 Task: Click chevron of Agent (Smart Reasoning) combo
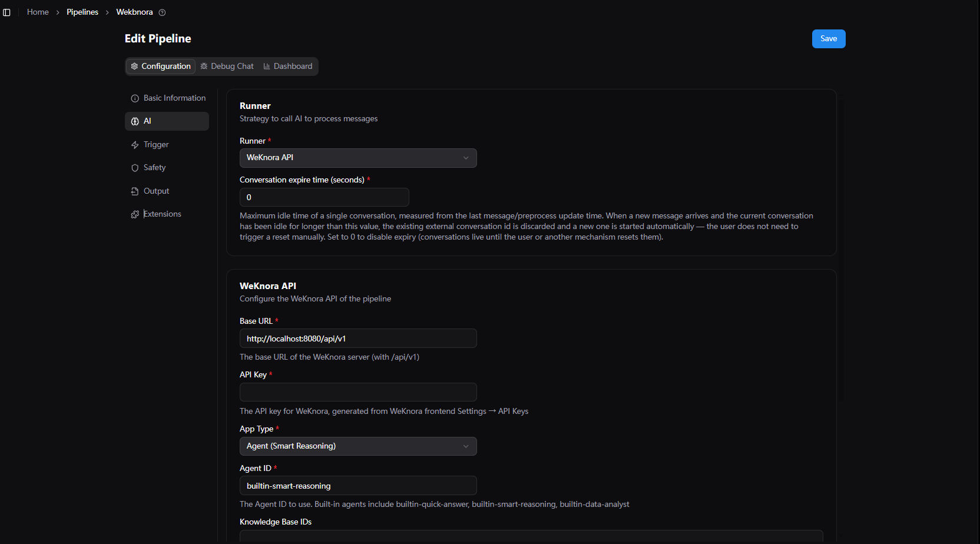(x=466, y=446)
